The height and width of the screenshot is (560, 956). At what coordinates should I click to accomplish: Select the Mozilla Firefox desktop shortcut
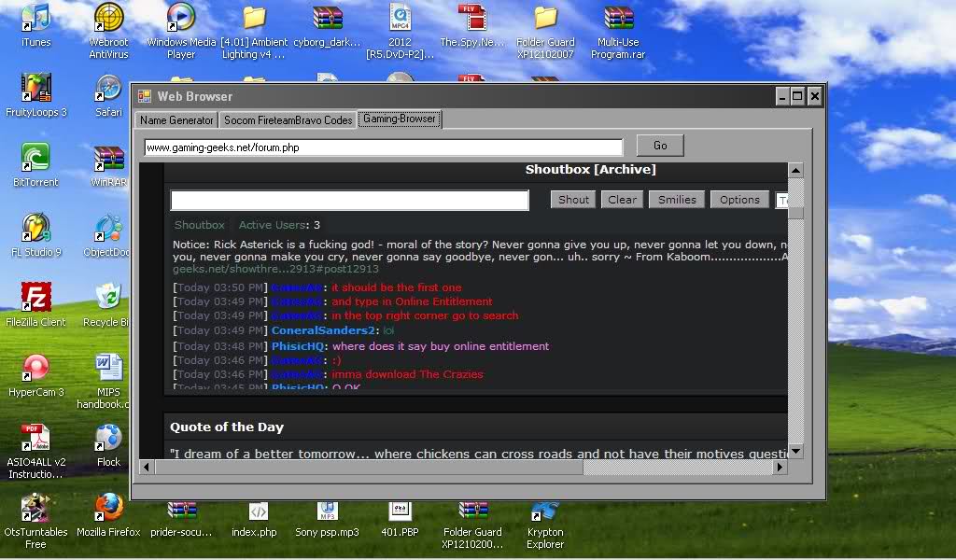pos(108,515)
